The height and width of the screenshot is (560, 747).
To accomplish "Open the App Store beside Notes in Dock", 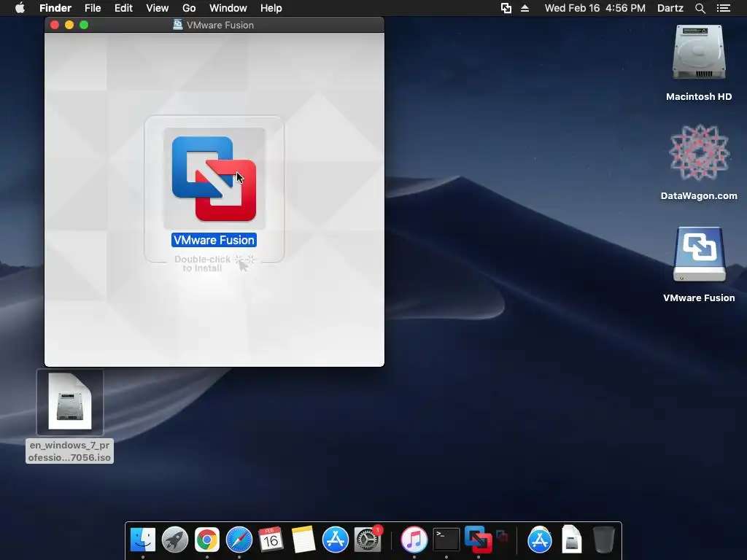I will [x=336, y=540].
